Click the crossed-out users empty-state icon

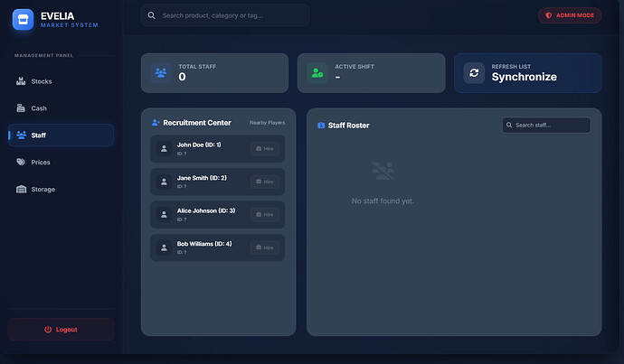383,171
